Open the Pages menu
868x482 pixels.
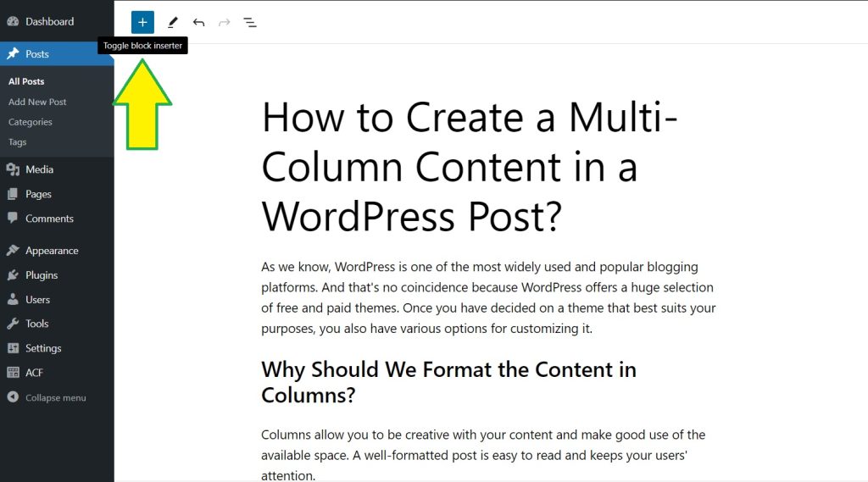click(38, 194)
